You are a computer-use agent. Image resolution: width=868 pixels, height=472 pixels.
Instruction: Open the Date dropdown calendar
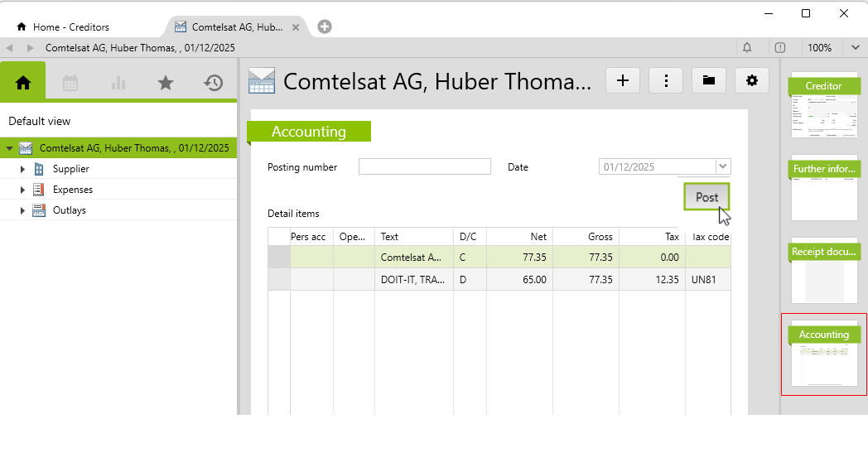tap(723, 166)
